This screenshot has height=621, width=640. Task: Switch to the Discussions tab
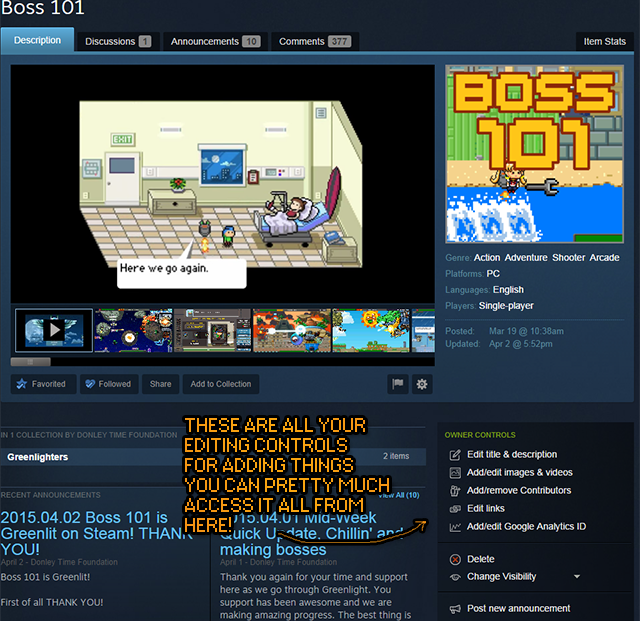118,42
